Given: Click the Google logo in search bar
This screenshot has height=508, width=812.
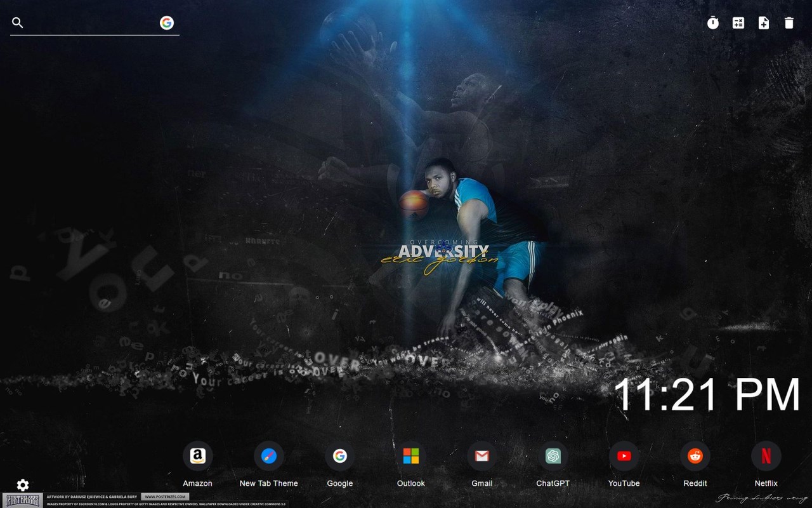Looking at the screenshot, I should tap(167, 23).
